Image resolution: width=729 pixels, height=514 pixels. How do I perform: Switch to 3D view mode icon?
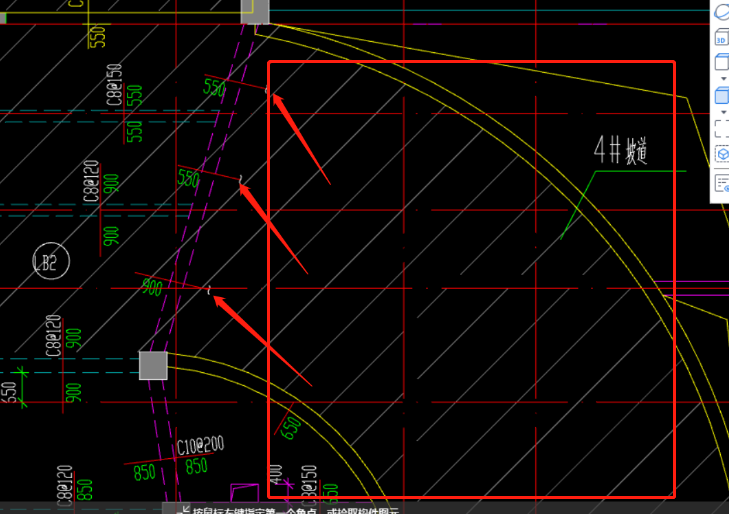click(x=722, y=38)
